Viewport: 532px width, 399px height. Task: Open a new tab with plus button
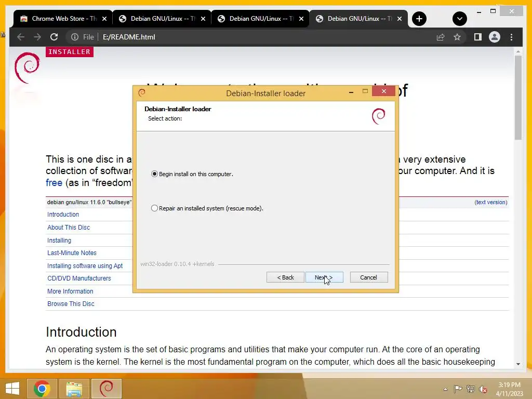[x=419, y=19]
